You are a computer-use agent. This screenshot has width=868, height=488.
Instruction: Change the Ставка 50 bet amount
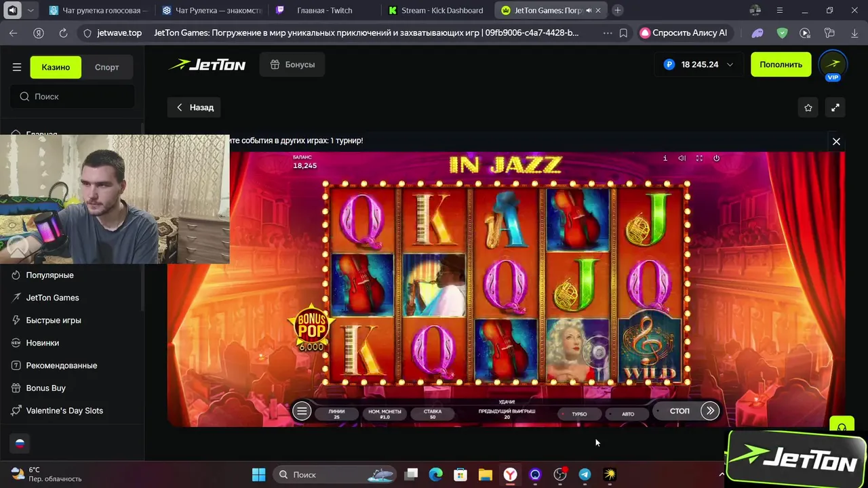tap(433, 413)
